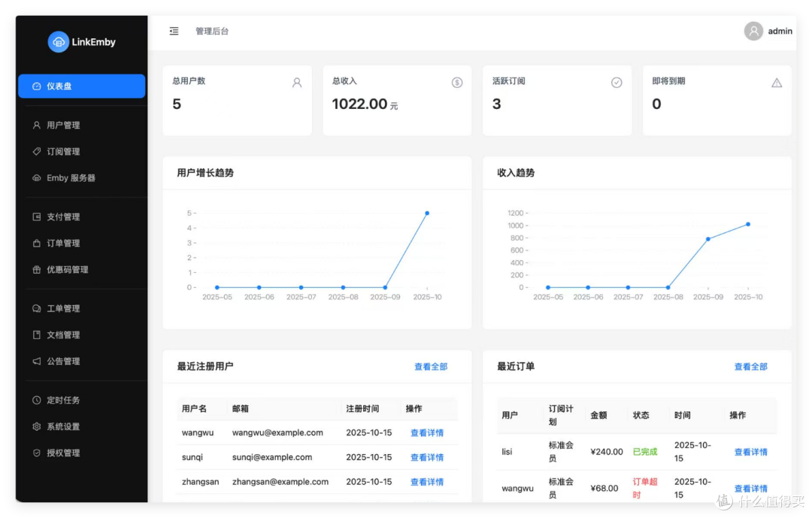
Task: Click the 2025-09 point on 收入趋势 chart
Action: pos(708,239)
